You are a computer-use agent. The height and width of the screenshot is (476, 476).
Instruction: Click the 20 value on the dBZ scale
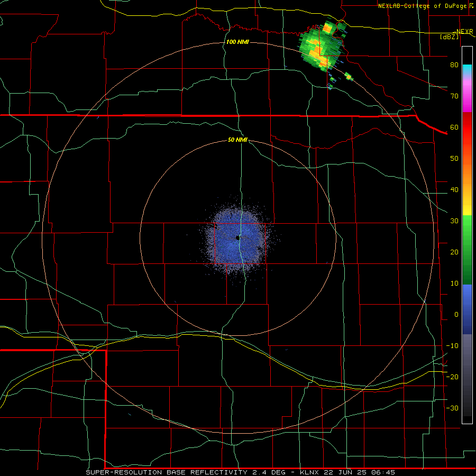(454, 252)
